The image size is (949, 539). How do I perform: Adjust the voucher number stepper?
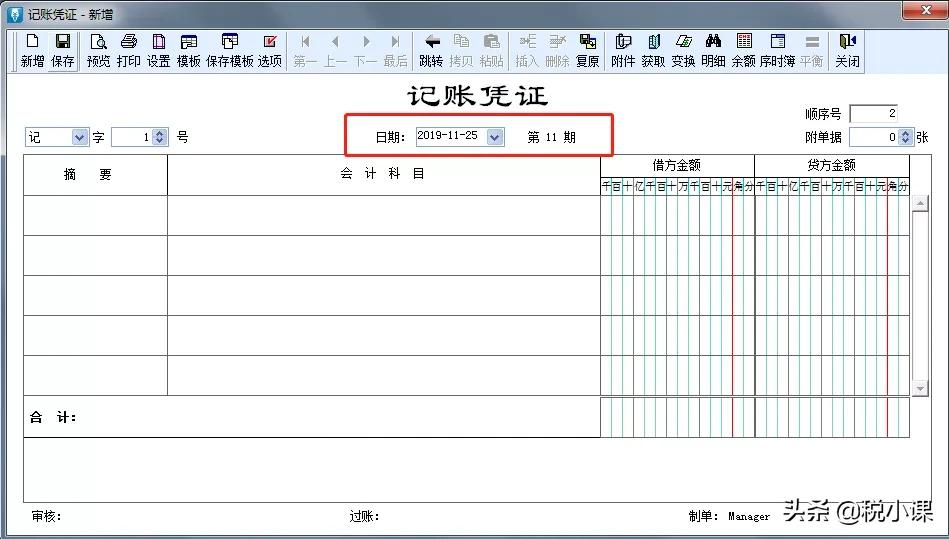[x=160, y=137]
